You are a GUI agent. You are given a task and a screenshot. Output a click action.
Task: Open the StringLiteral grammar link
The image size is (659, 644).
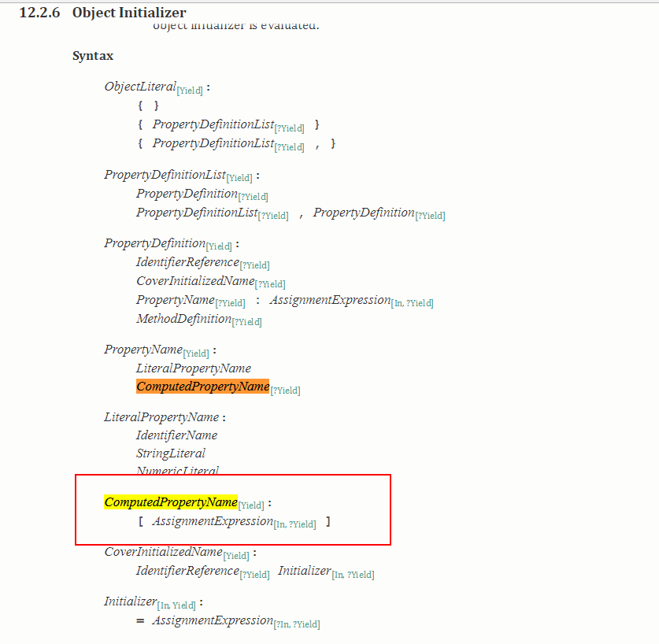coord(171,453)
